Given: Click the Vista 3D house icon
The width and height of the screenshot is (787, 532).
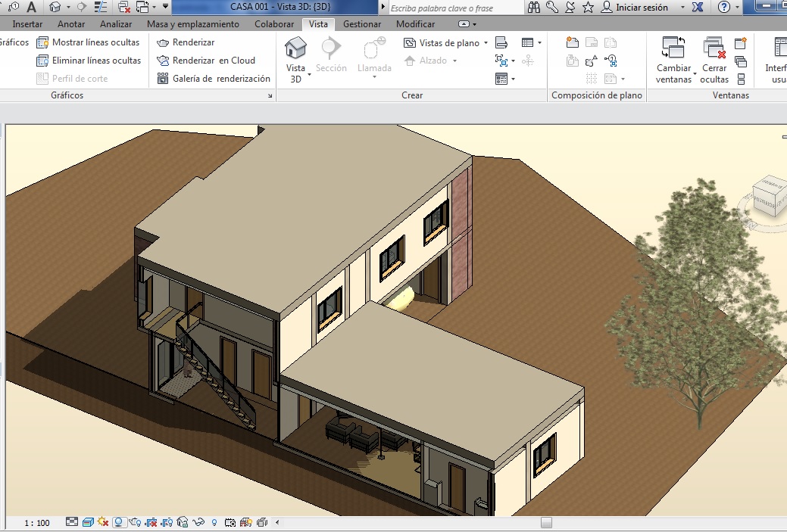Looking at the screenshot, I should coord(295,48).
